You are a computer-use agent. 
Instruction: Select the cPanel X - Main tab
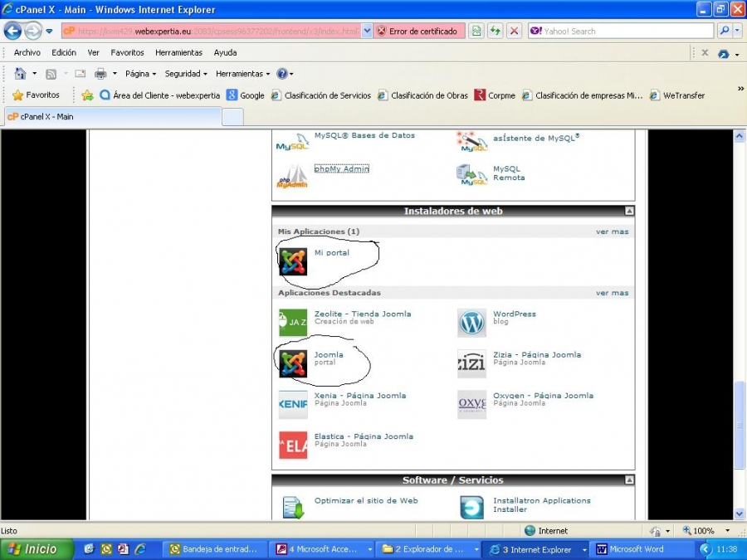(x=112, y=117)
